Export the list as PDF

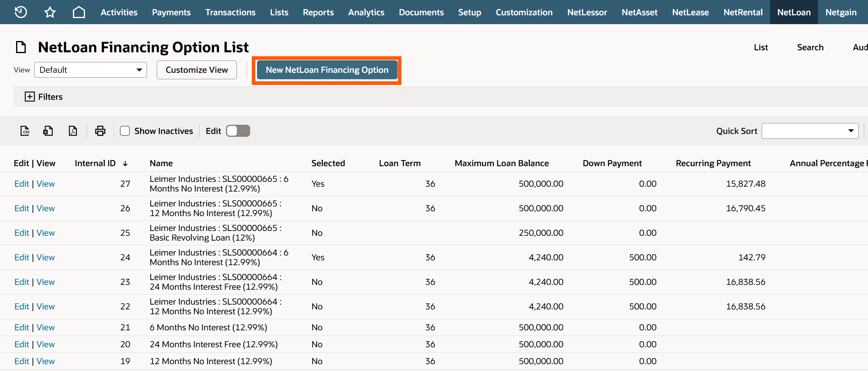pyautogui.click(x=73, y=131)
